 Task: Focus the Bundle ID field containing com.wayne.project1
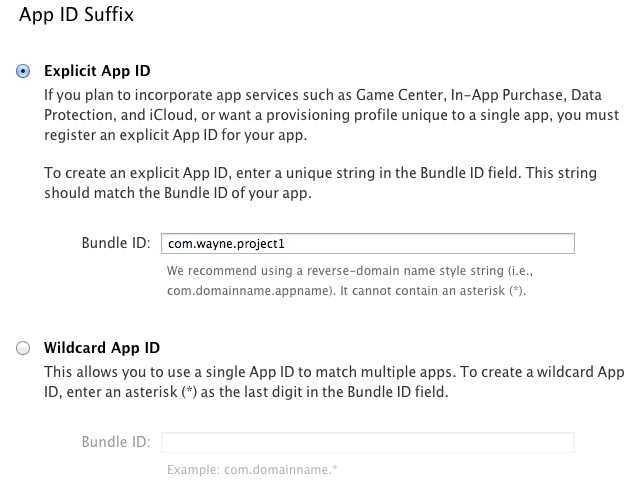[x=367, y=242]
